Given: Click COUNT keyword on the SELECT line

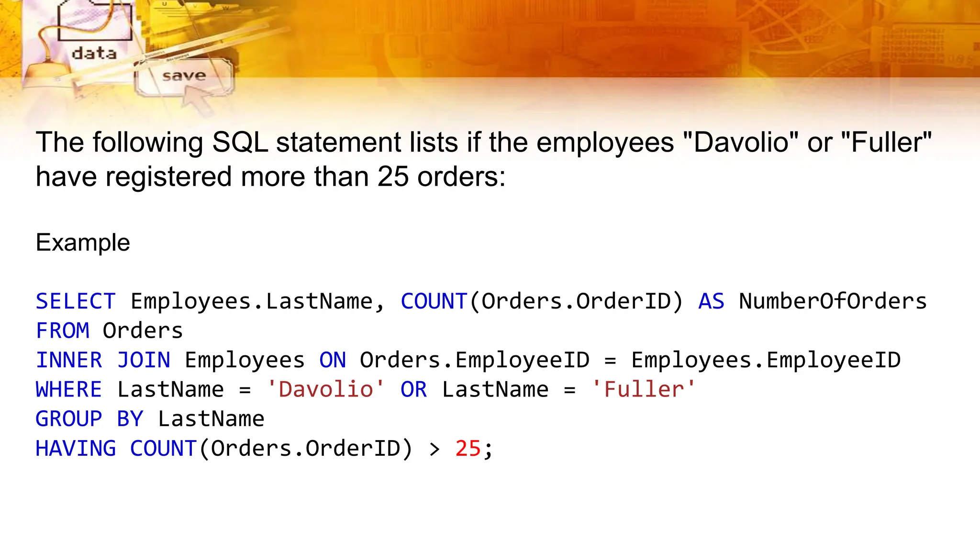Looking at the screenshot, I should tap(434, 301).
